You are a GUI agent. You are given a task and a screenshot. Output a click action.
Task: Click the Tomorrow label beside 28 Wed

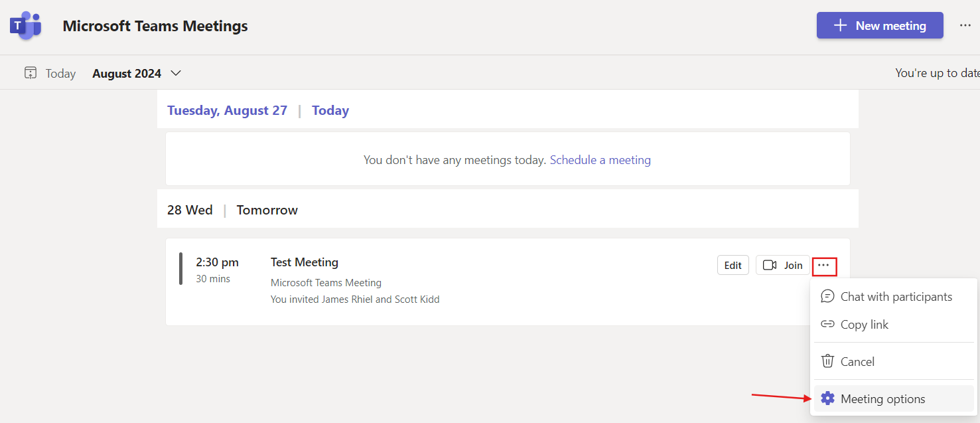(x=267, y=210)
